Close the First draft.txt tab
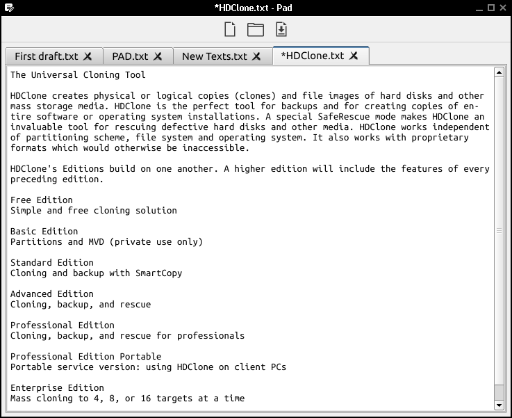 88,56
